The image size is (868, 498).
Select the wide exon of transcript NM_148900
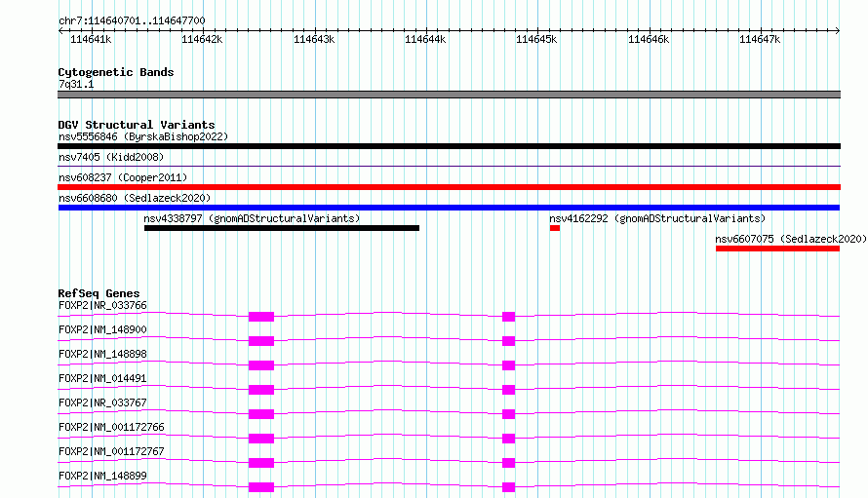tap(261, 341)
